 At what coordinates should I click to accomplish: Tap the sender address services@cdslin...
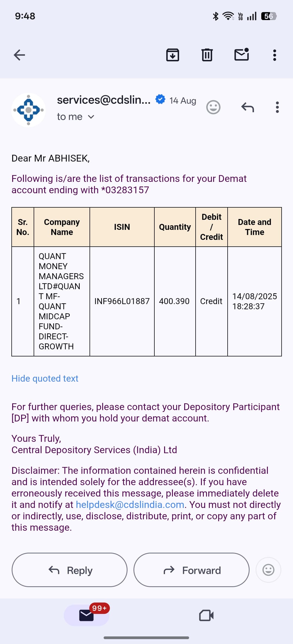103,100
